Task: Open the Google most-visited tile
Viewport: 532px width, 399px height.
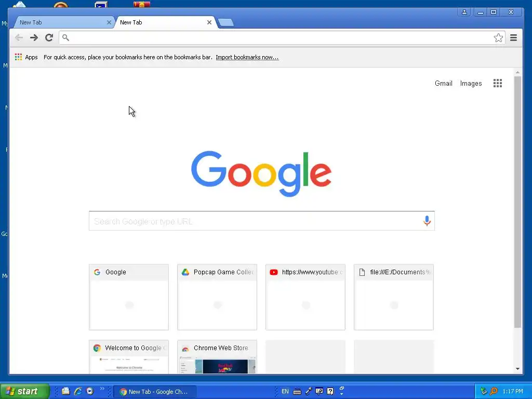Action: coord(129,297)
